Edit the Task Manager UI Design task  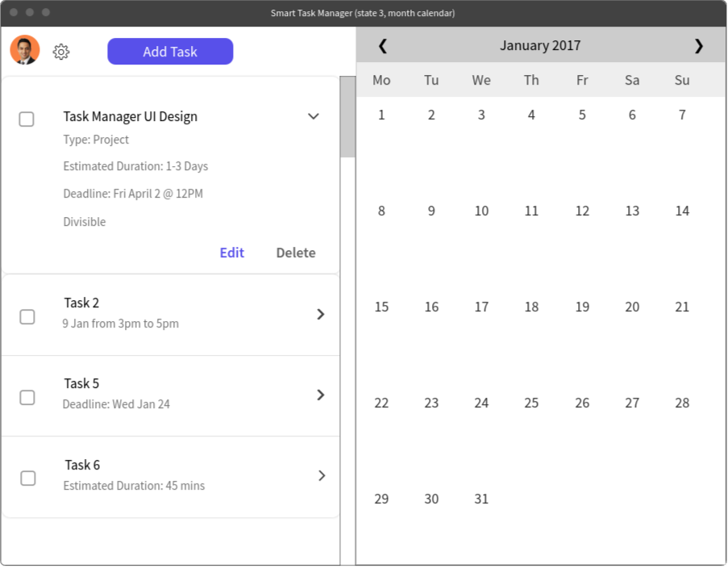tap(231, 253)
